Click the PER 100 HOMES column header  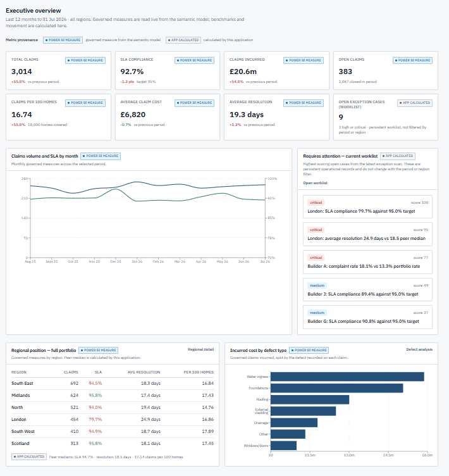(x=199, y=372)
